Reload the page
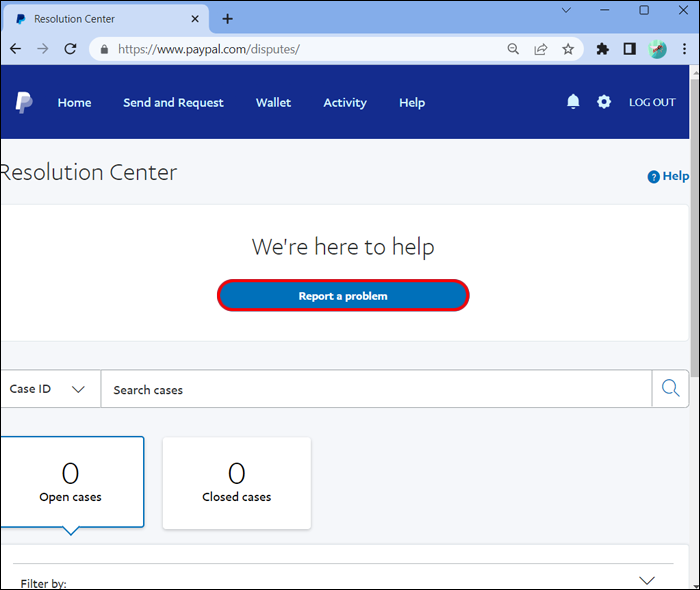This screenshot has height=590, width=700. 70,49
